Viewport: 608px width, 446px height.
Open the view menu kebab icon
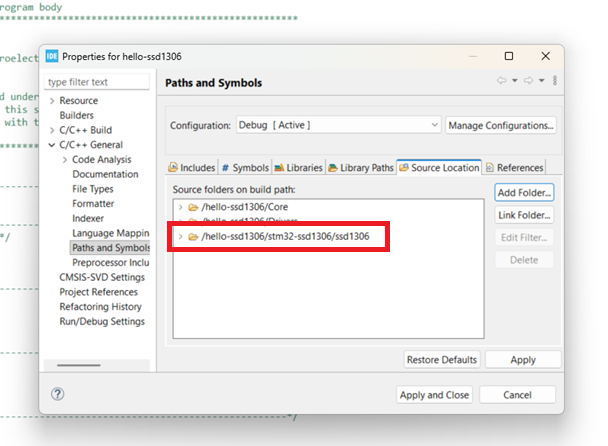pyautogui.click(x=555, y=81)
